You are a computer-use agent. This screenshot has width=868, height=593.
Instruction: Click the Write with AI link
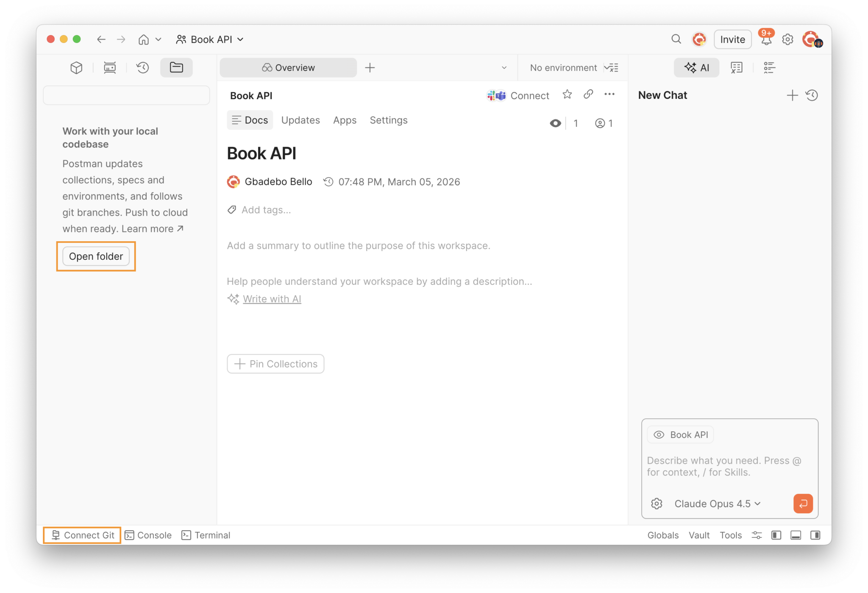pos(272,299)
